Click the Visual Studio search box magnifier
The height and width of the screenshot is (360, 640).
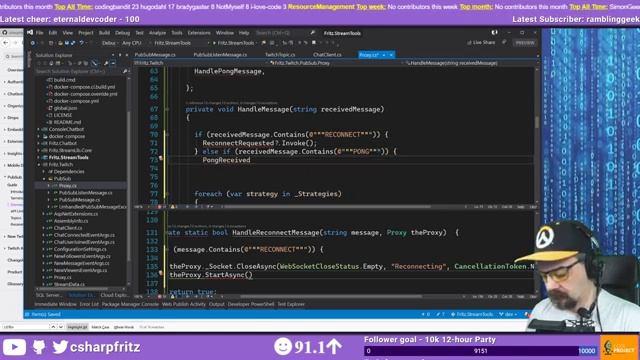(313, 33)
